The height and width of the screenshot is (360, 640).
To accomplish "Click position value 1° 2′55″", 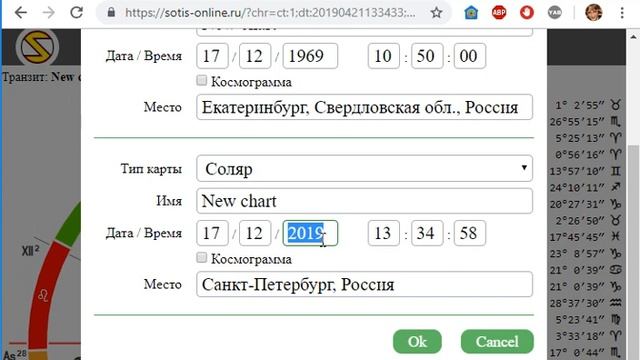I will 580,105.
